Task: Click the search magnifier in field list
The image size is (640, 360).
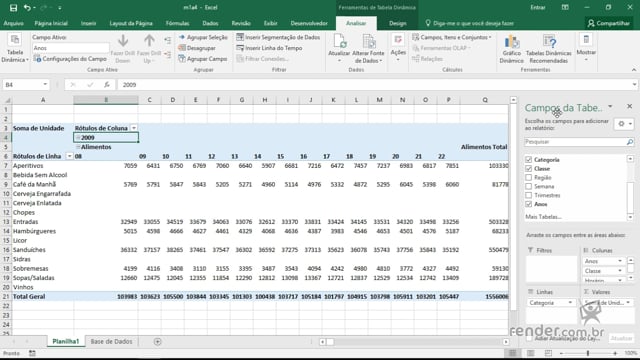Action: (630, 142)
